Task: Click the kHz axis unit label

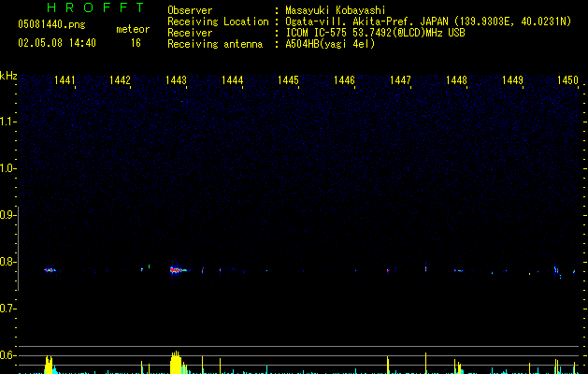Action: (x=8, y=76)
